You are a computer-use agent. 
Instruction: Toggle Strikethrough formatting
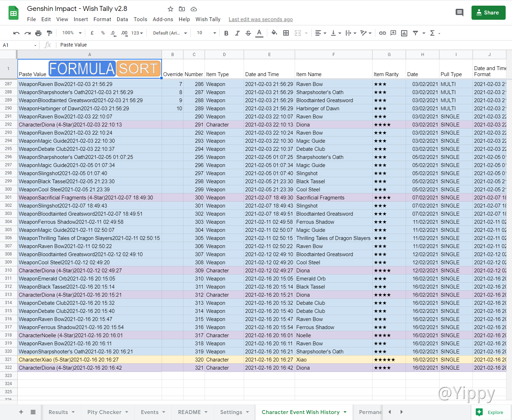coord(248,33)
